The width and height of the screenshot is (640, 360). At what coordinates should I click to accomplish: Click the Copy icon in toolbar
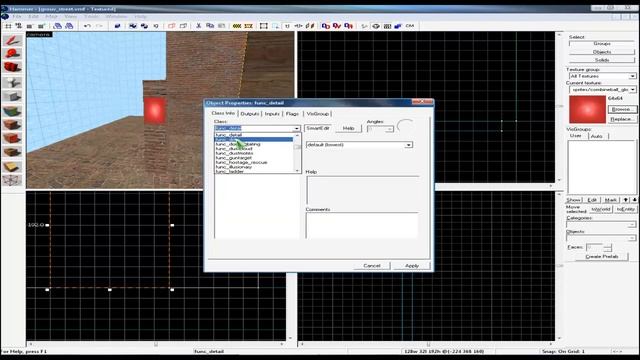coord(210,26)
